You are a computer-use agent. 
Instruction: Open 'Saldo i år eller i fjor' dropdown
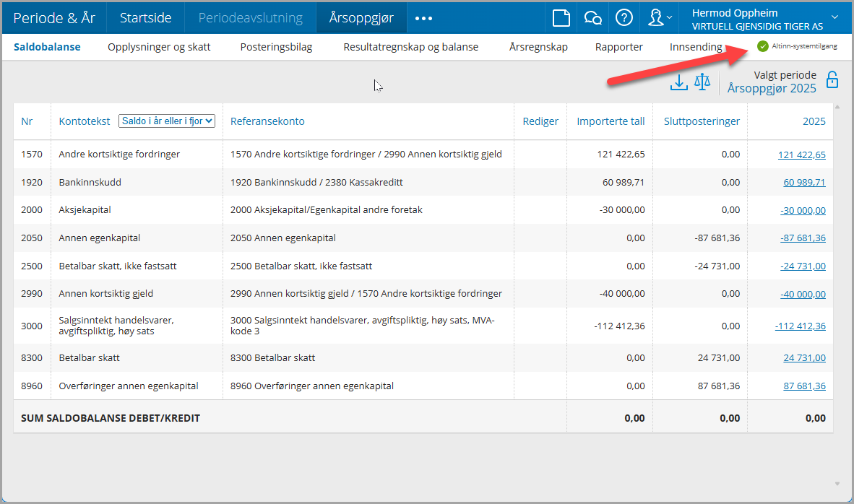click(167, 121)
